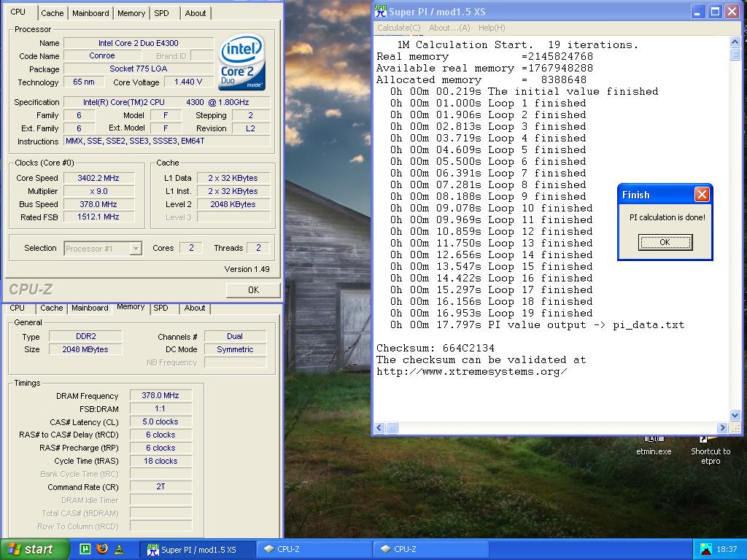Image resolution: width=747 pixels, height=560 pixels.
Task: Click the memory Size value 2048 MBytes
Action: pos(85,349)
